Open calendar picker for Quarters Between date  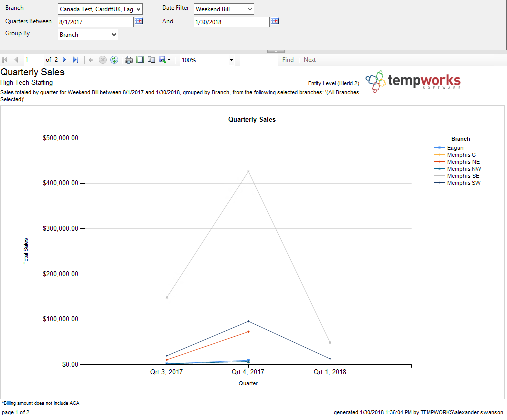pos(139,21)
